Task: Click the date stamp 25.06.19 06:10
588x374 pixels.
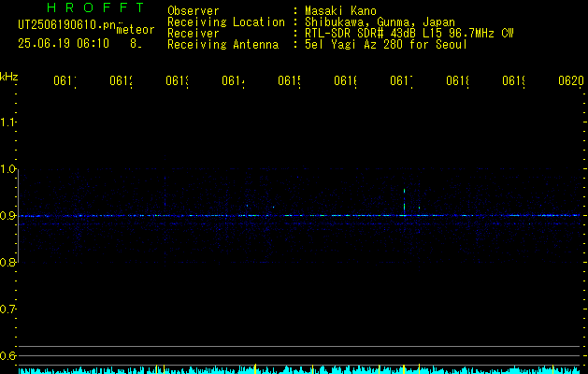Action: [x=64, y=44]
